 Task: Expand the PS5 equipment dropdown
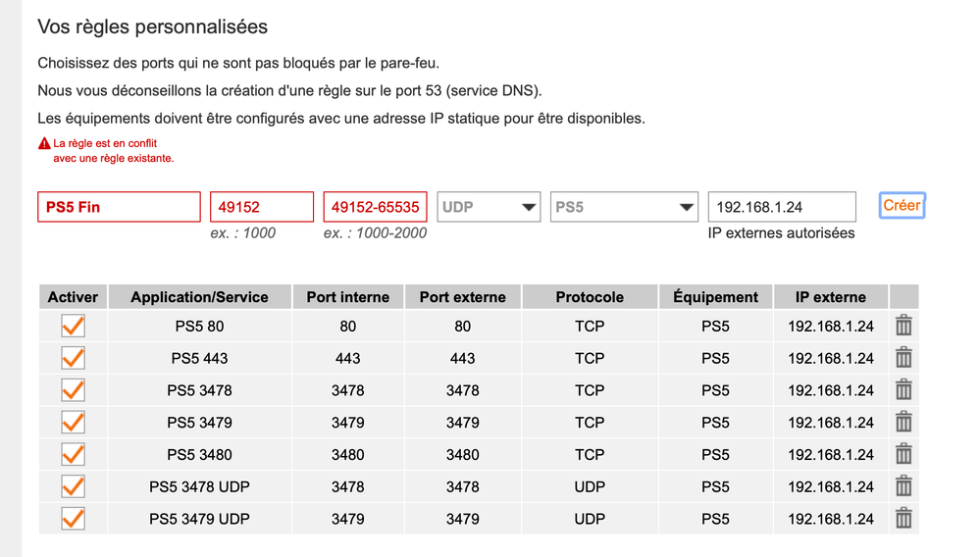pos(624,207)
